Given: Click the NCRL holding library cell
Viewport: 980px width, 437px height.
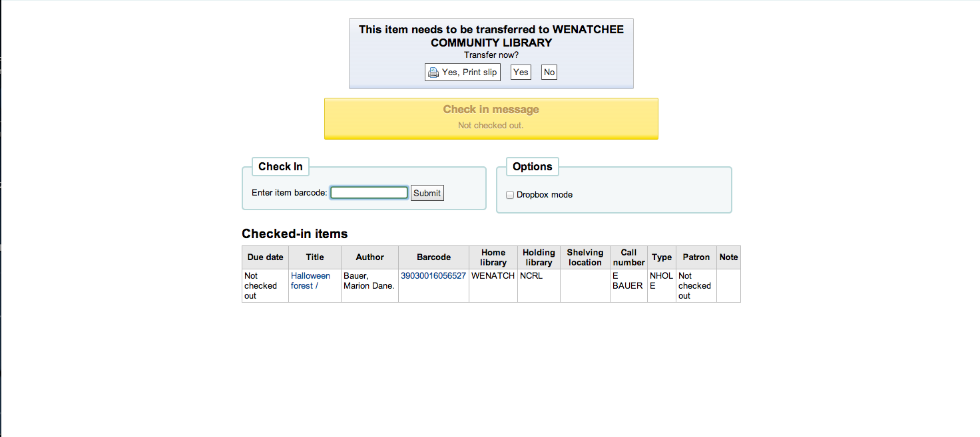Looking at the screenshot, I should click(x=539, y=285).
